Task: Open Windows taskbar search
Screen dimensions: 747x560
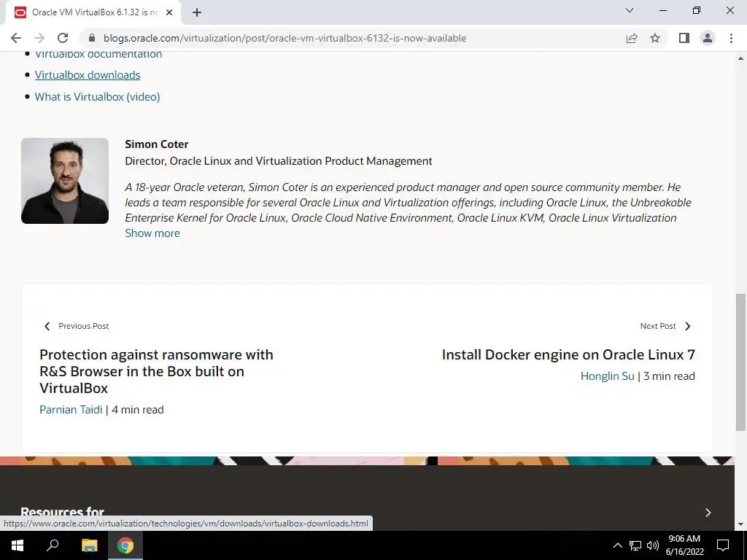Action: tap(53, 545)
